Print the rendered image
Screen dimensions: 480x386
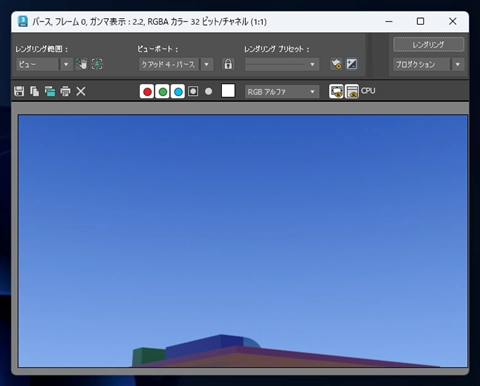(x=65, y=91)
